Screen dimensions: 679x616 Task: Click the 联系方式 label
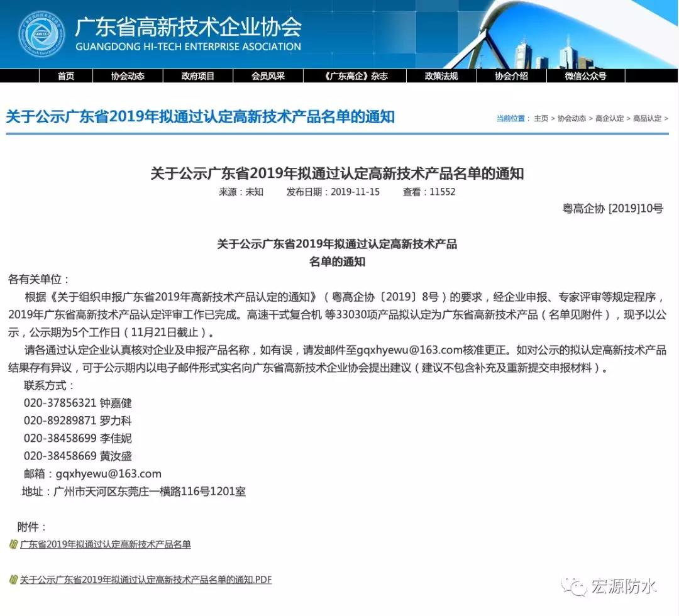(48, 385)
